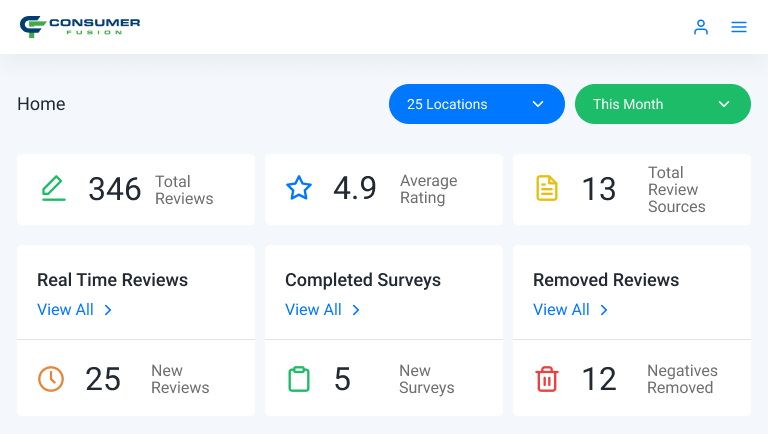
Task: Click the Removed Reviews heading
Action: pyautogui.click(x=606, y=280)
